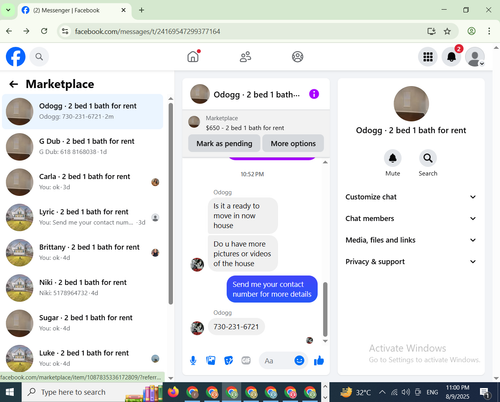Image resolution: width=500 pixels, height=402 pixels.
Task: Open the emoji picker
Action: 299,360
